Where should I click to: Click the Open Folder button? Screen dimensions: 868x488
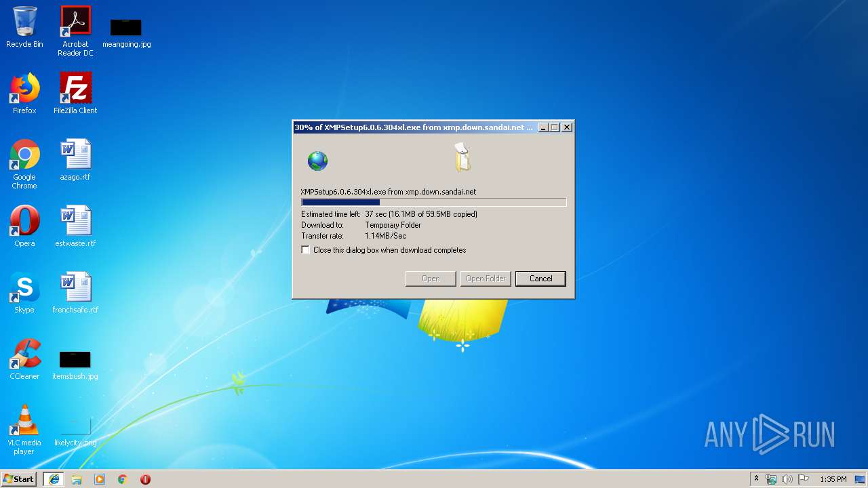pos(486,279)
